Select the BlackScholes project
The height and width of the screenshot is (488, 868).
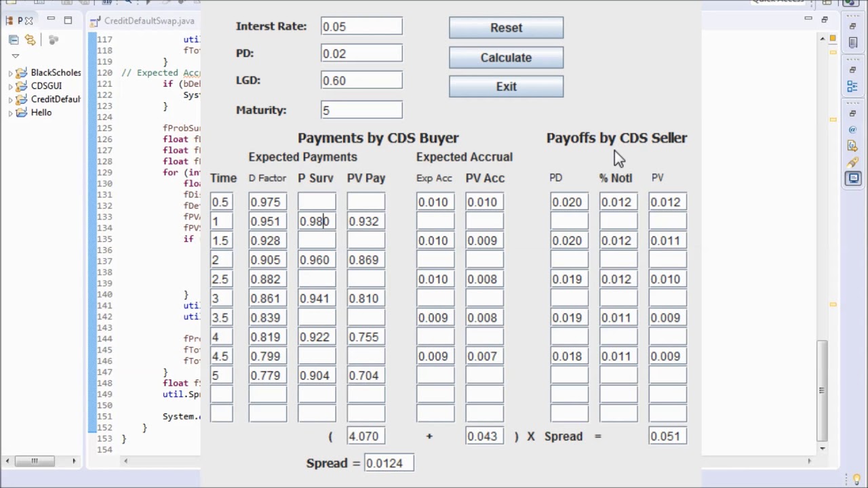coord(56,73)
